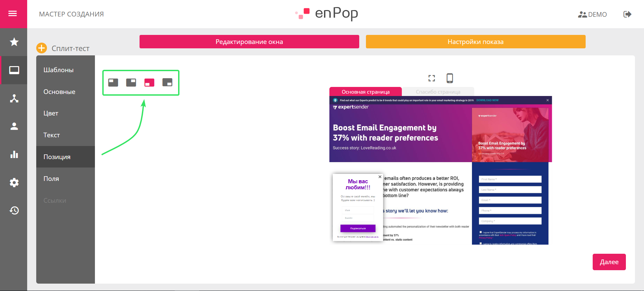
Task: Add a split test with the orange plus
Action: click(x=42, y=48)
